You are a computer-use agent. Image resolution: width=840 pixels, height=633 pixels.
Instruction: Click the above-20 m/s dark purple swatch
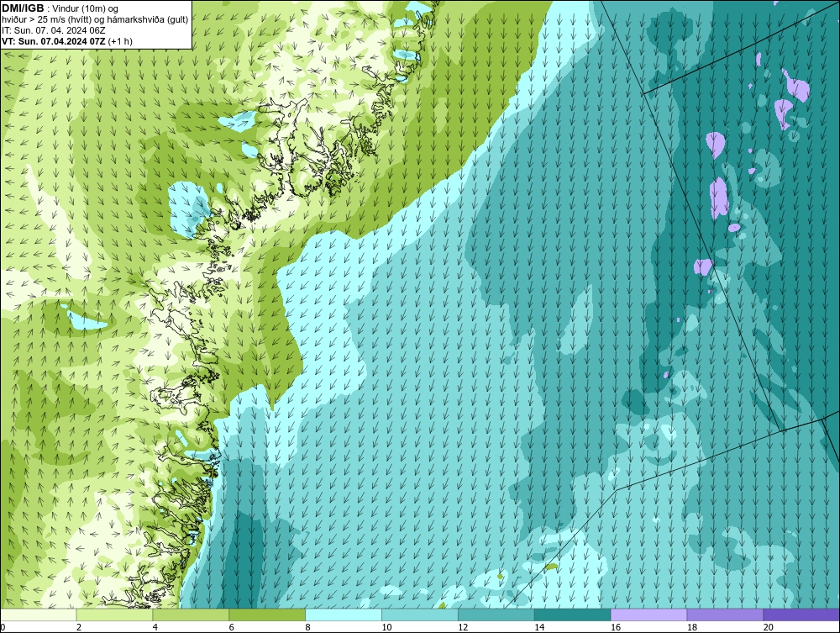[801, 615]
